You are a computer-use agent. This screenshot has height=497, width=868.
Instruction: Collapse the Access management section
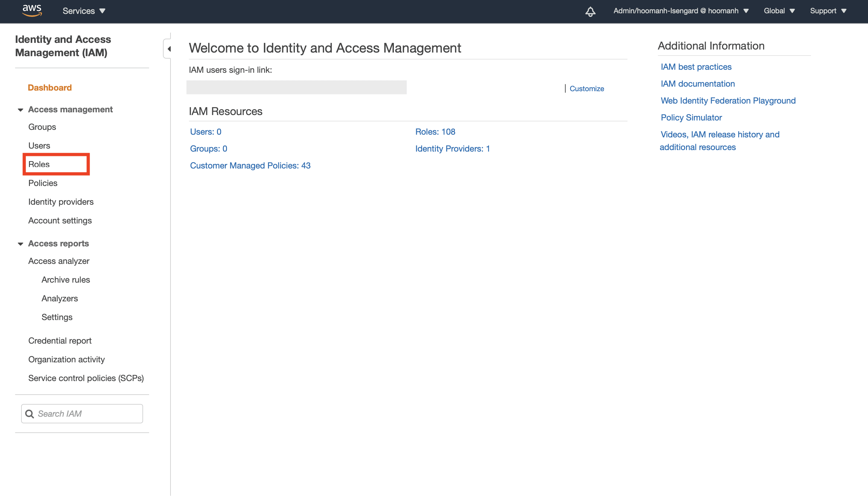click(21, 110)
